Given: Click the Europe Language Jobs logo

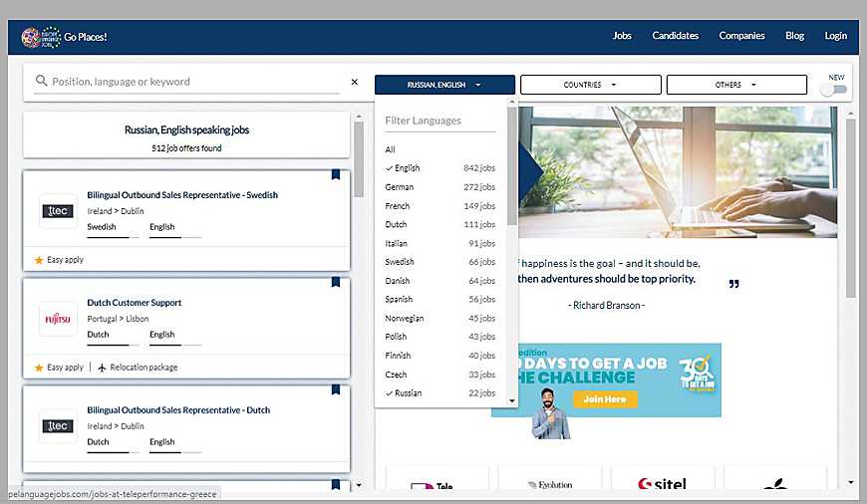Looking at the screenshot, I should tap(42, 37).
